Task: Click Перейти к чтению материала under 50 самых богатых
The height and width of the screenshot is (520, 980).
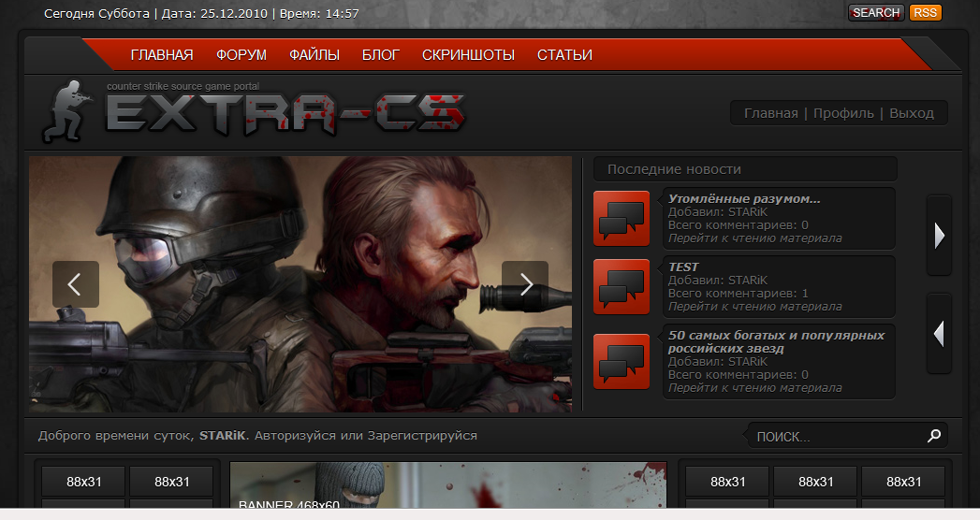Action: (754, 388)
